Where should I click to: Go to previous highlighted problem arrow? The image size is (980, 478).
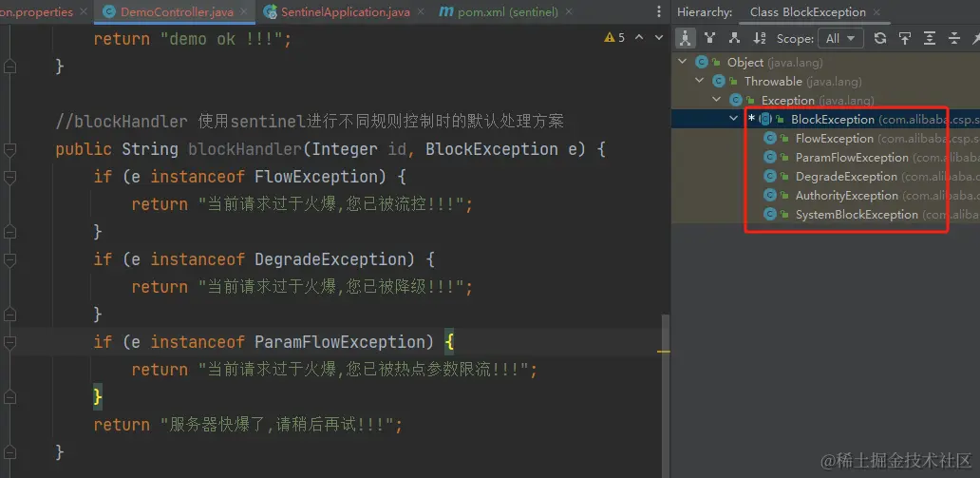pyautogui.click(x=639, y=38)
